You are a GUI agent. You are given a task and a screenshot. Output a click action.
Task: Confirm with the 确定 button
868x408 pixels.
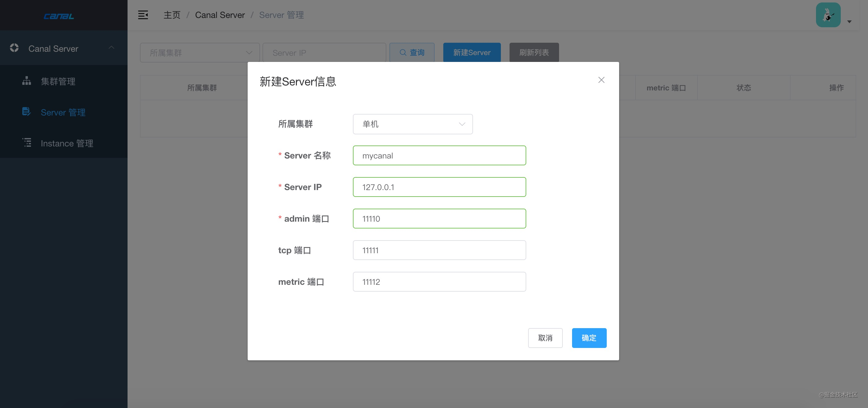(x=589, y=338)
